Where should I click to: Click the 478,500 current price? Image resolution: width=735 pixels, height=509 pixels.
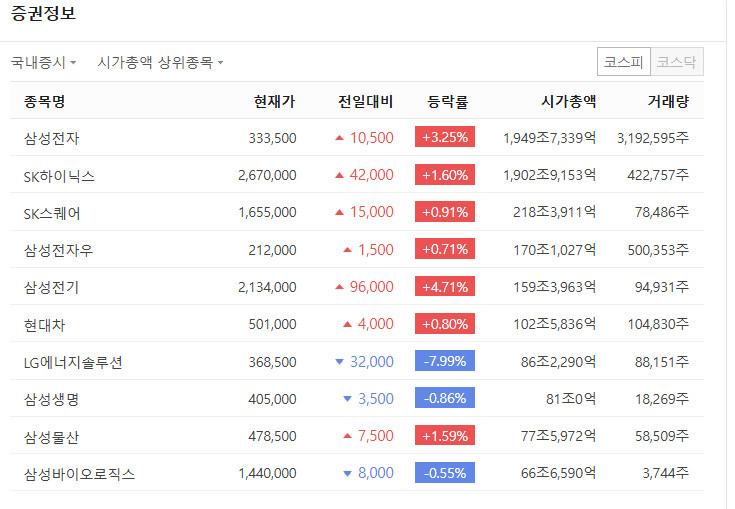point(272,436)
